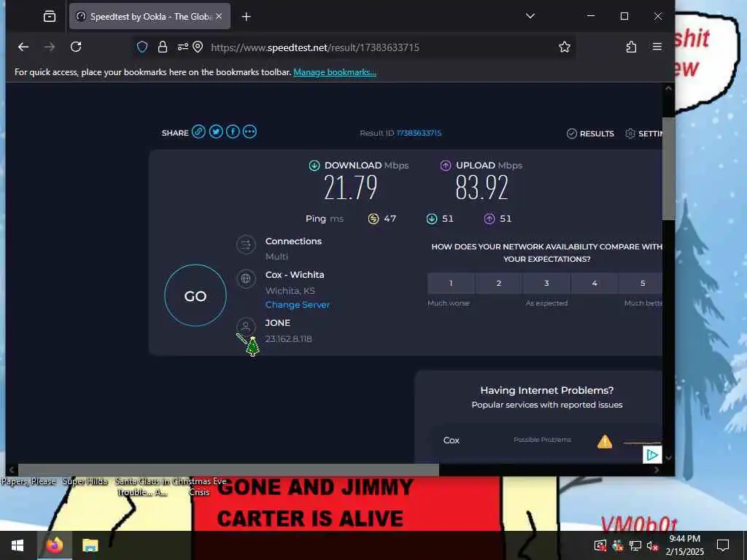The height and width of the screenshot is (560, 747).
Task: Open Firefox View icon
Action: 50,17
